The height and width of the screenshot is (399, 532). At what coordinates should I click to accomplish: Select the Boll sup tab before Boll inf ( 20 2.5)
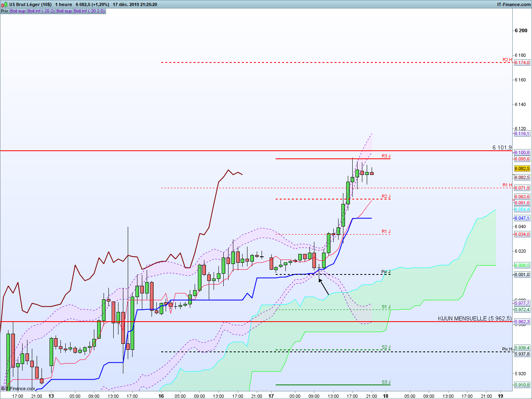click(x=64, y=11)
